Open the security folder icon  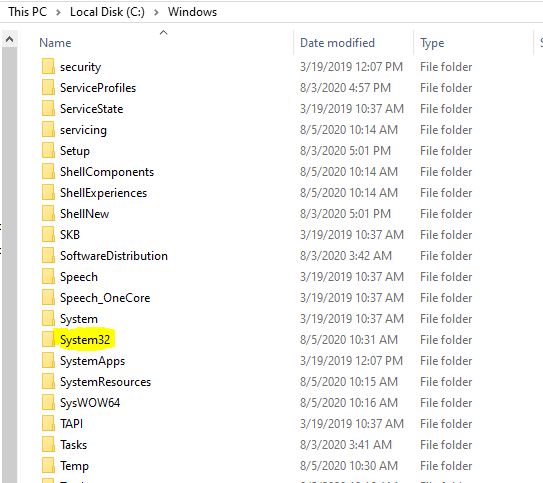(48, 66)
